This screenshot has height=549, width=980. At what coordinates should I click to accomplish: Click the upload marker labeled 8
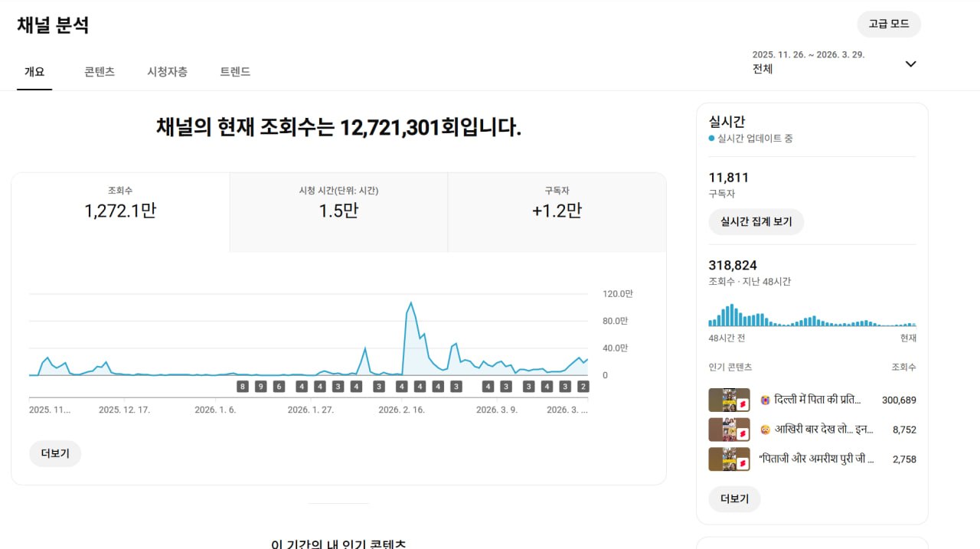pos(243,387)
